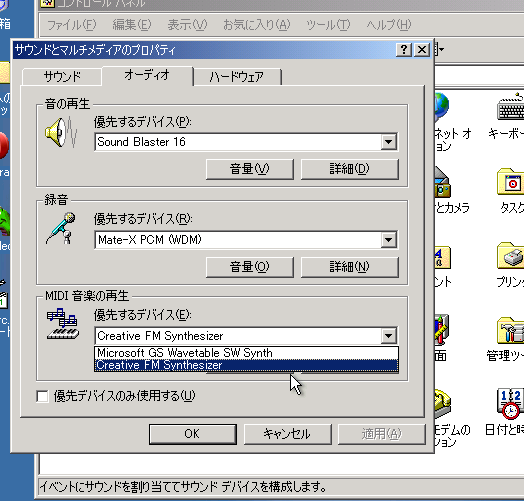Viewport: 524px width, 501px height.
Task: Expand the Mate-X PCM recording device dropdown
Action: coord(388,240)
